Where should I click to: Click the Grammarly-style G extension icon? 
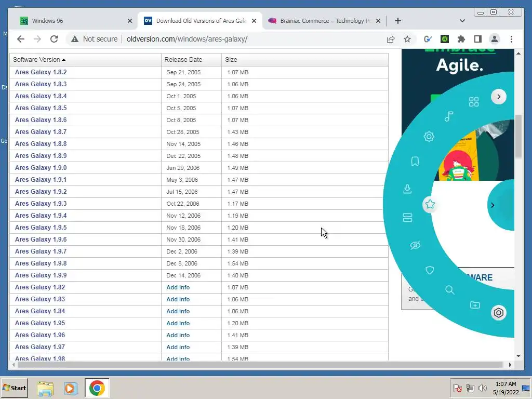(x=428, y=39)
